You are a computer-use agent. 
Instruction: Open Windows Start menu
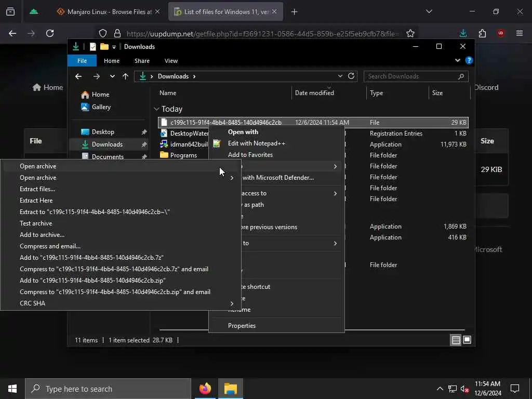(12, 389)
